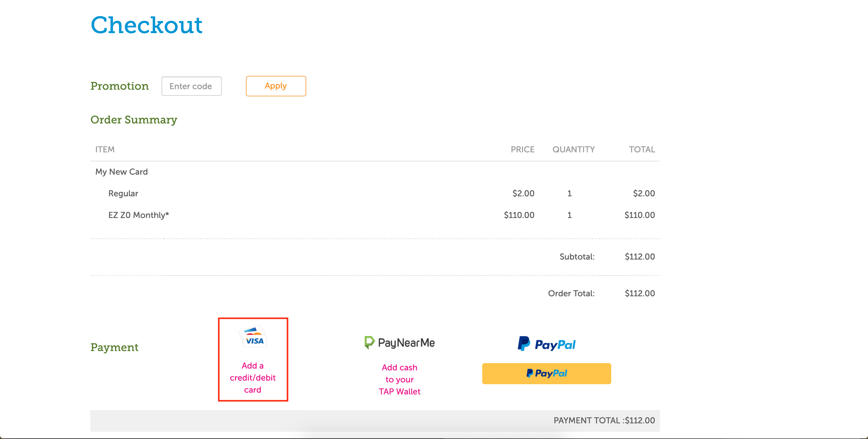Click the Order Summary heading
The image size is (868, 439).
(x=134, y=120)
